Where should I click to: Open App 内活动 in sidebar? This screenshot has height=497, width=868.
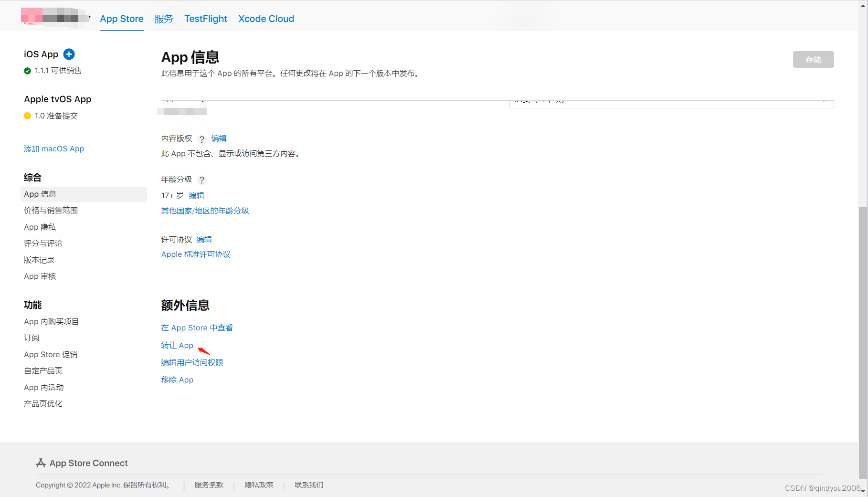point(44,387)
